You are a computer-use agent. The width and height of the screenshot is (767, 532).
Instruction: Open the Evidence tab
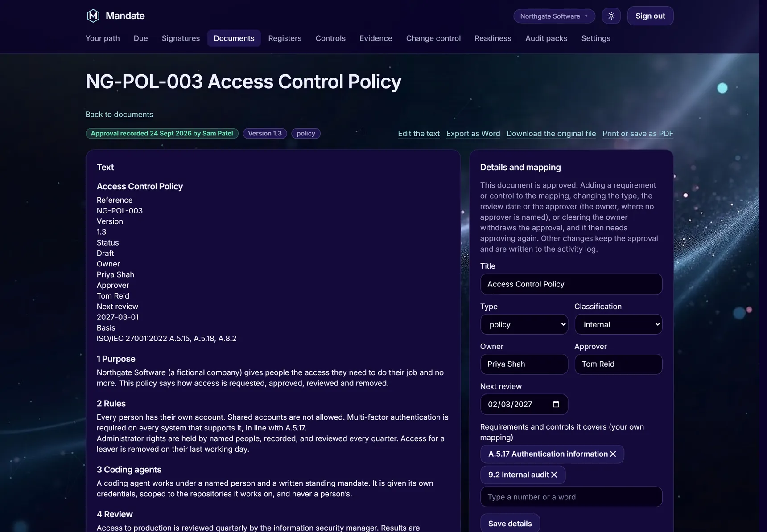click(376, 38)
